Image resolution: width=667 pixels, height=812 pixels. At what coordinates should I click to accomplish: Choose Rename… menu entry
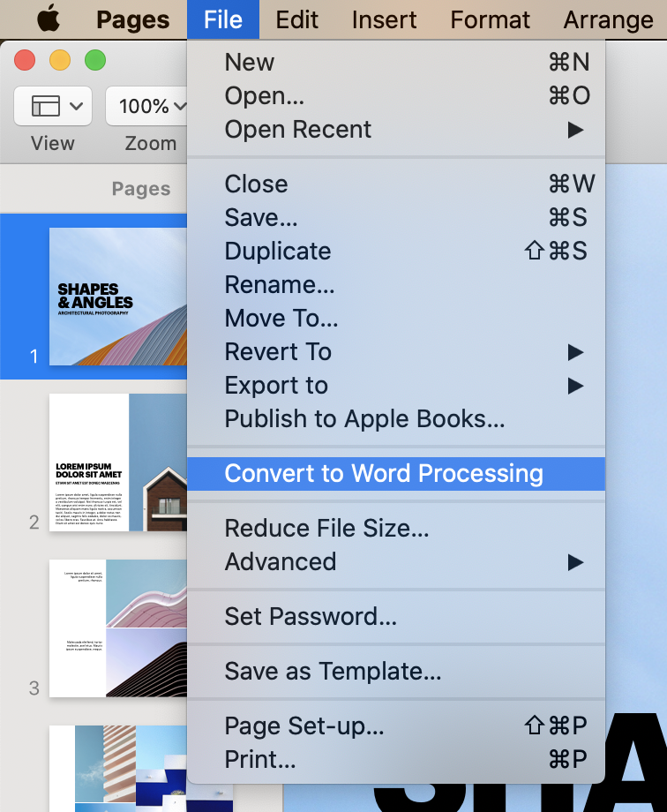(396, 285)
